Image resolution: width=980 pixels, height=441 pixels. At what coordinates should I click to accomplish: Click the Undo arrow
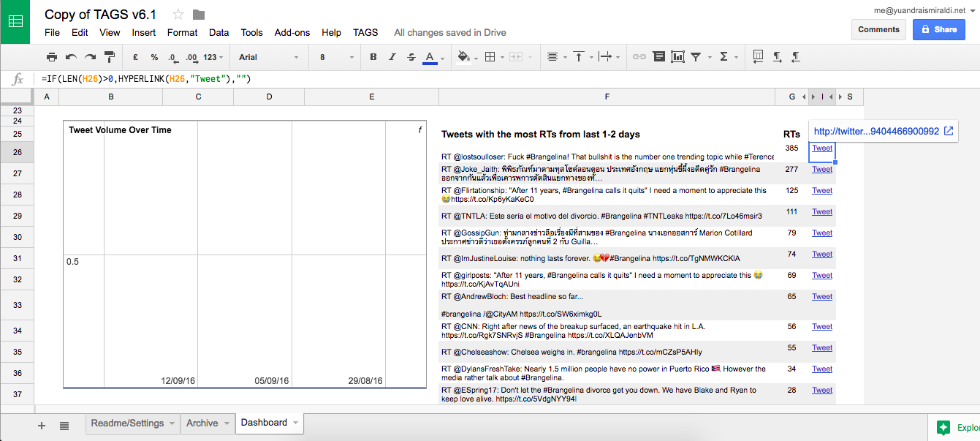tap(71, 57)
